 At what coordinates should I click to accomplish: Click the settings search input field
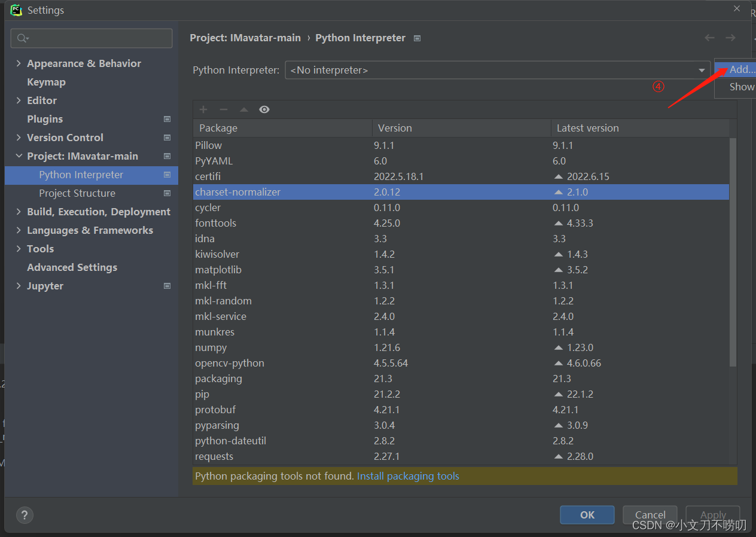(x=92, y=38)
